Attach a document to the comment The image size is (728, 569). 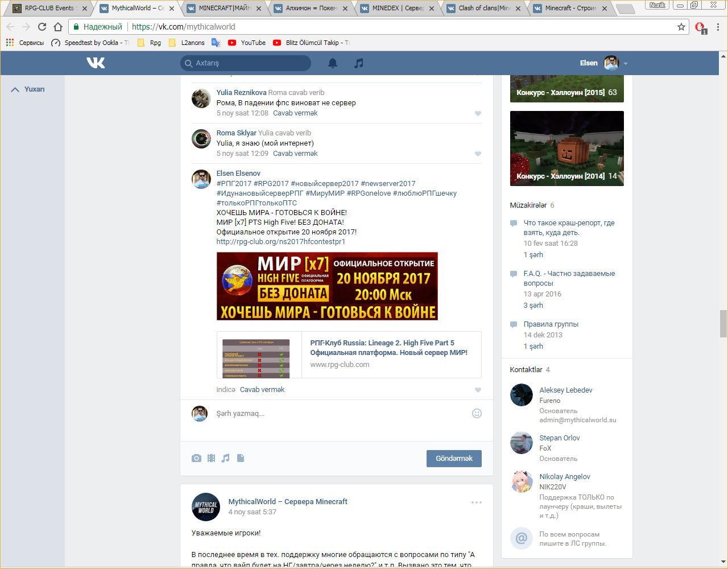click(241, 458)
